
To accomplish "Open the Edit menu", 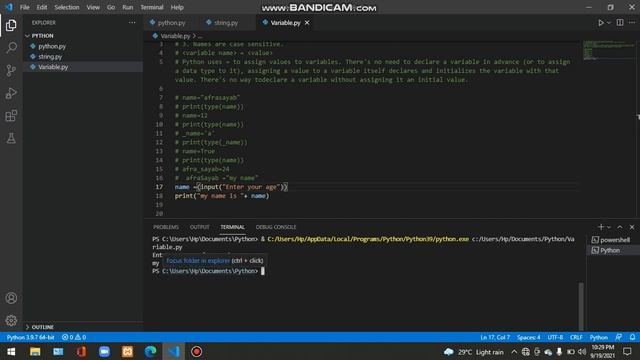I will pyautogui.click(x=42, y=7).
